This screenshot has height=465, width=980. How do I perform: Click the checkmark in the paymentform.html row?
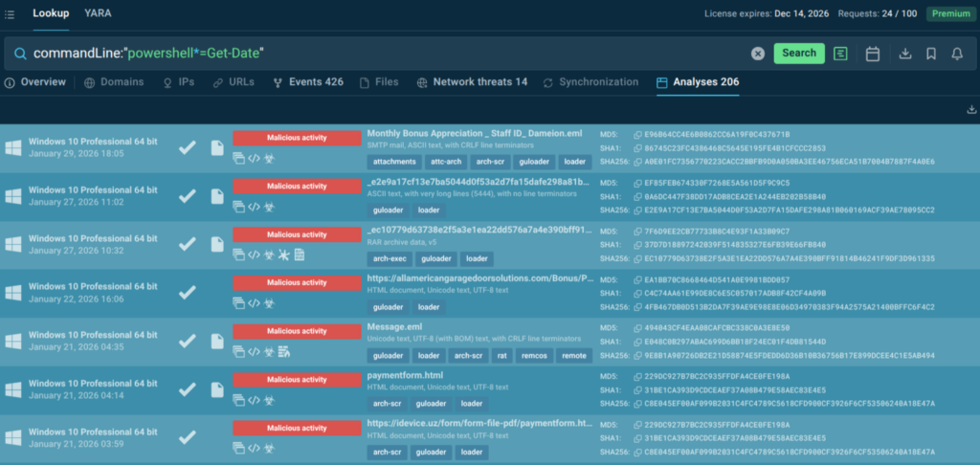(x=189, y=388)
